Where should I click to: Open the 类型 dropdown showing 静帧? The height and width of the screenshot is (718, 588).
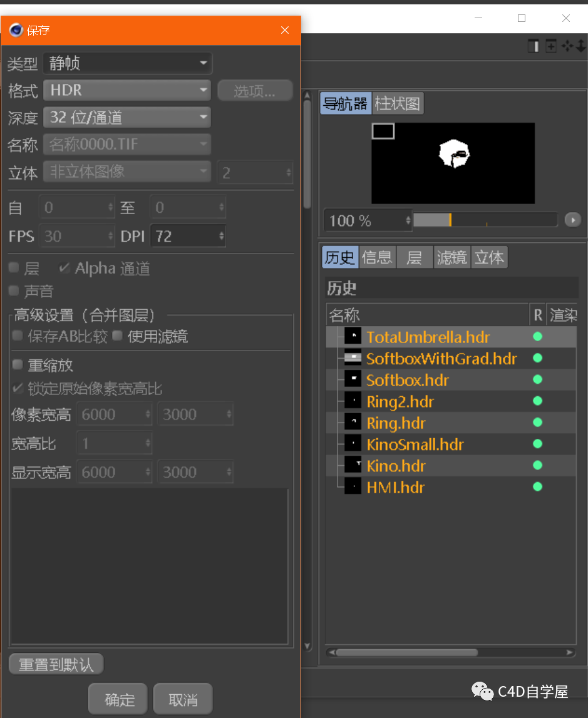coord(127,63)
